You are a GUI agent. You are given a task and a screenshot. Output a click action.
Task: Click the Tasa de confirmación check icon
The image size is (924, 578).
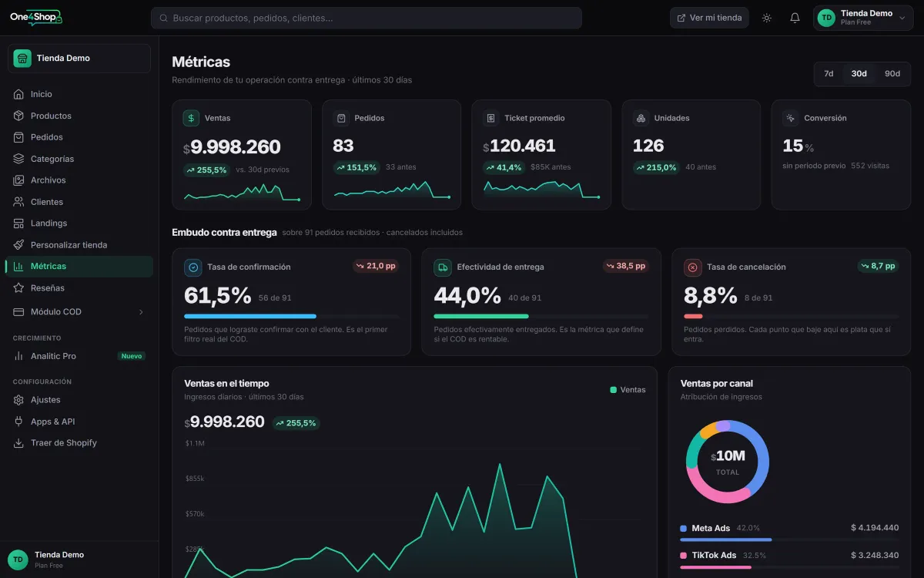click(193, 267)
